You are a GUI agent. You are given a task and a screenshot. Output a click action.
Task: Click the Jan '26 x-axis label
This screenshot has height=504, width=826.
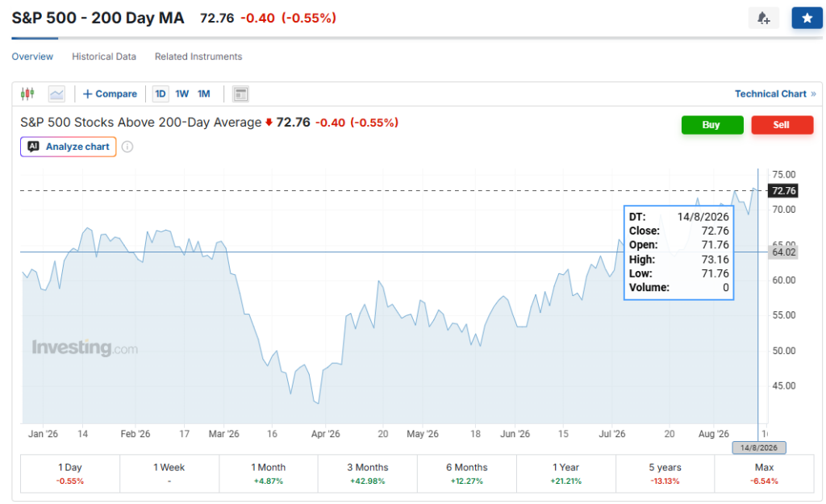(44, 434)
